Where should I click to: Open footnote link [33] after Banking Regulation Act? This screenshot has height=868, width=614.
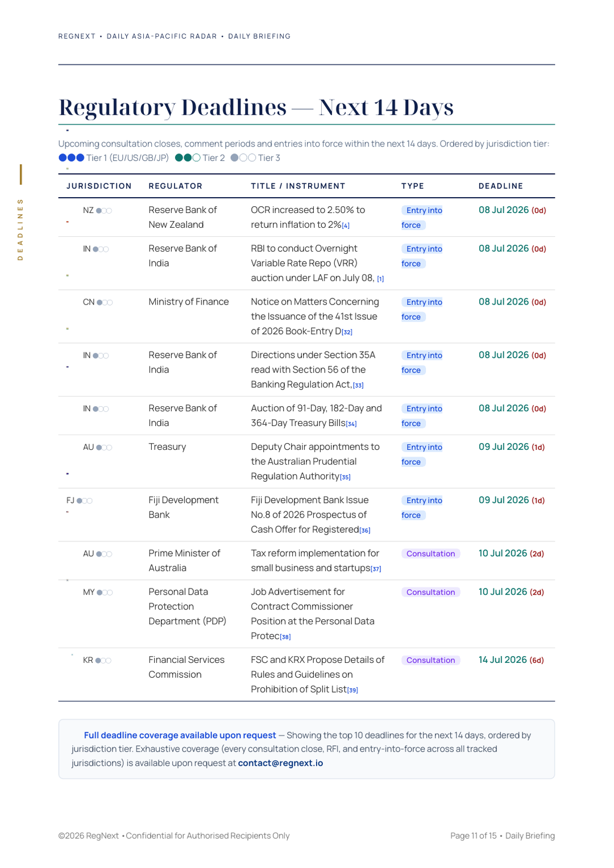coord(358,385)
